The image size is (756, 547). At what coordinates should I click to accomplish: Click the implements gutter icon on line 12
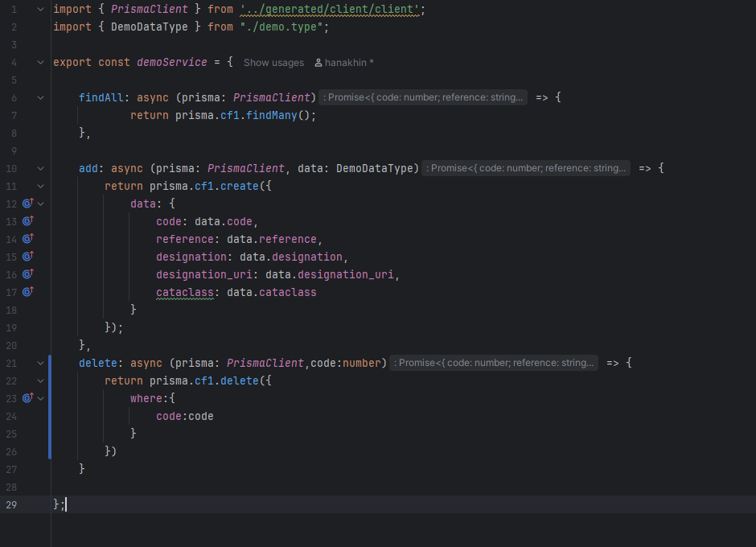point(27,204)
